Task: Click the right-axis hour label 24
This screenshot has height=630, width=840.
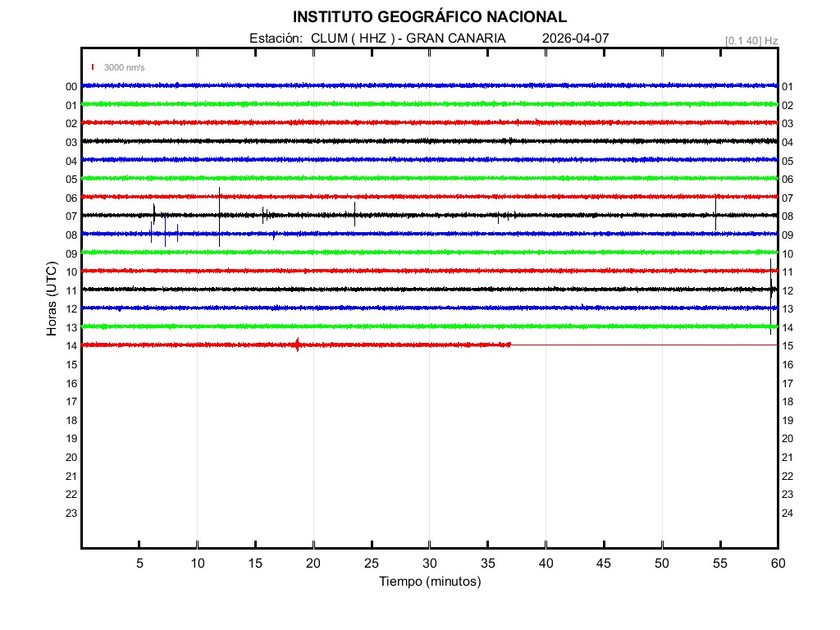Action: point(787,513)
